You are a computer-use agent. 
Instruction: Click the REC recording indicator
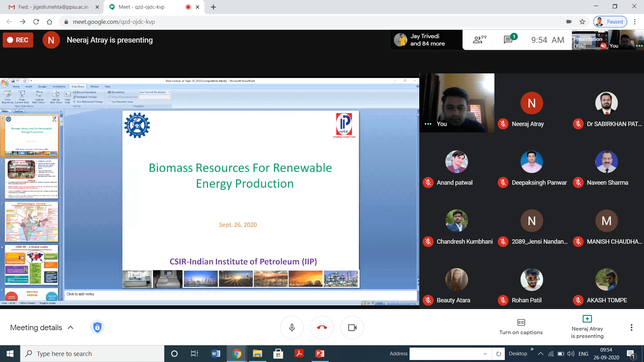click(x=18, y=40)
